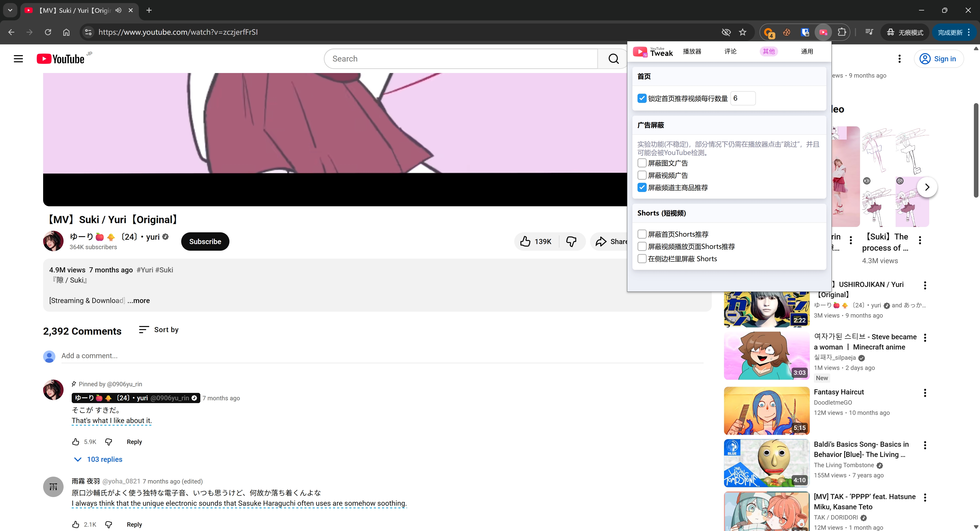980x531 pixels.
Task: Open the YouTube hamburger guide menu
Action: (18, 59)
